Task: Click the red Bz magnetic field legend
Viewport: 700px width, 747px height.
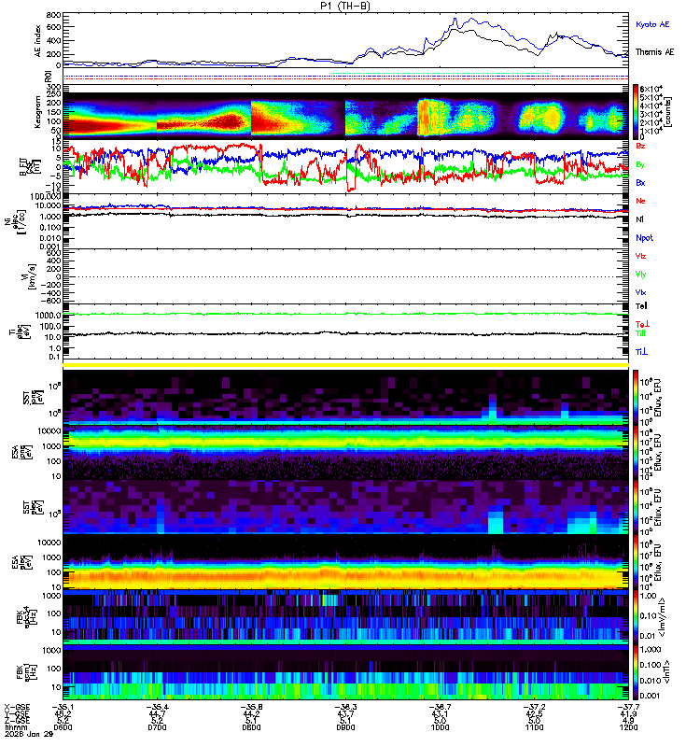Action: coord(640,146)
